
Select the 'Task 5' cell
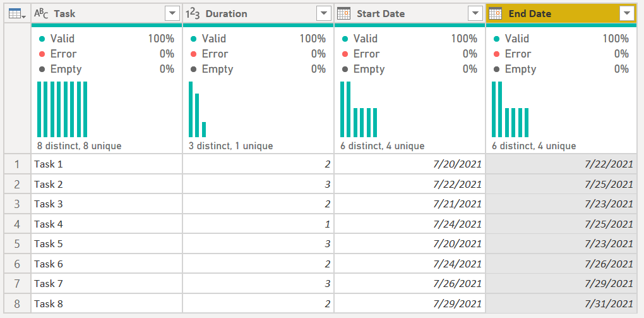(x=107, y=243)
